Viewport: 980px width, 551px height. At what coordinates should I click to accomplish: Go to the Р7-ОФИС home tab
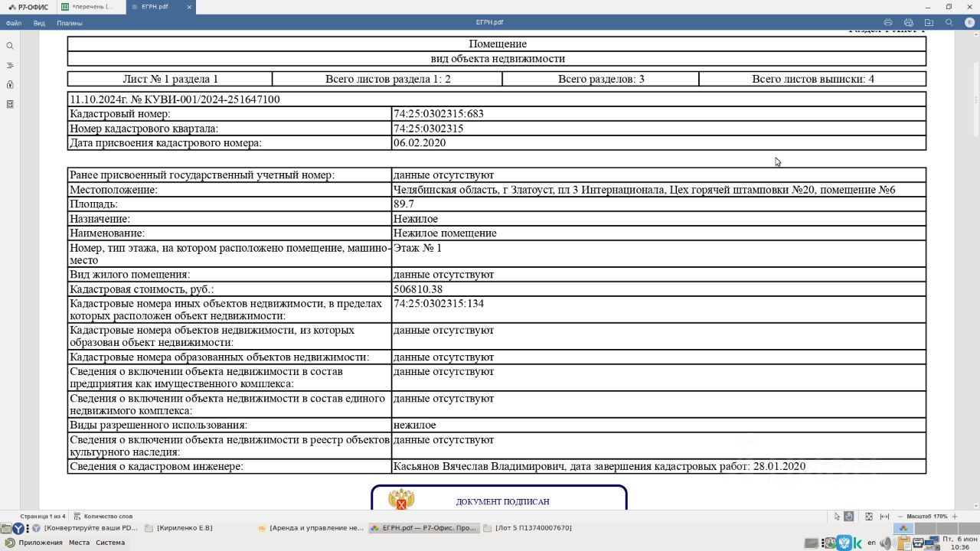pos(28,7)
